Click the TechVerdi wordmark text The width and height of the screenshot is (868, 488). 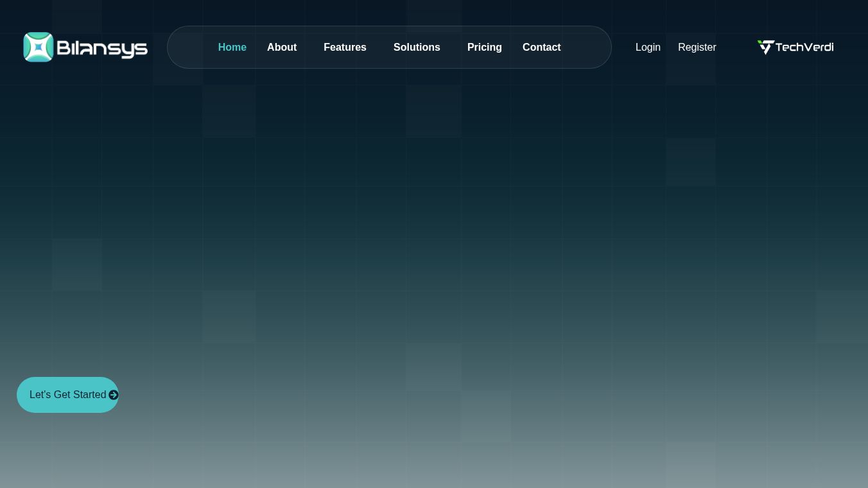tap(804, 47)
